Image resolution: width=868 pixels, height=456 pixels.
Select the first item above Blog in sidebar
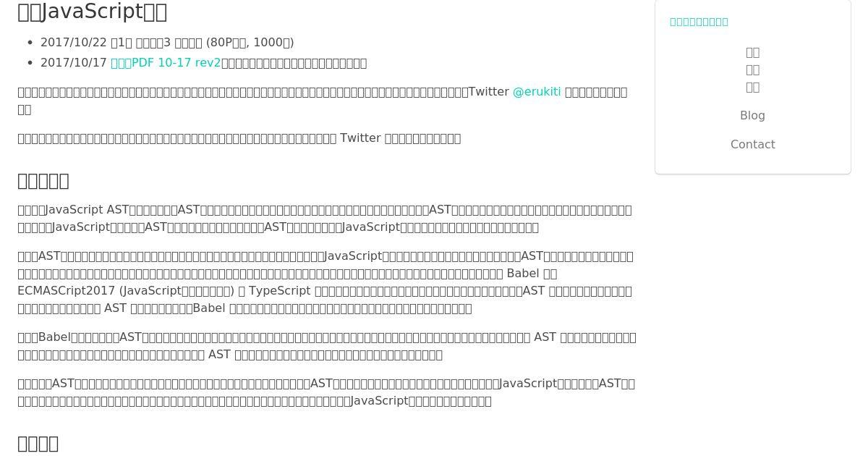point(752,52)
